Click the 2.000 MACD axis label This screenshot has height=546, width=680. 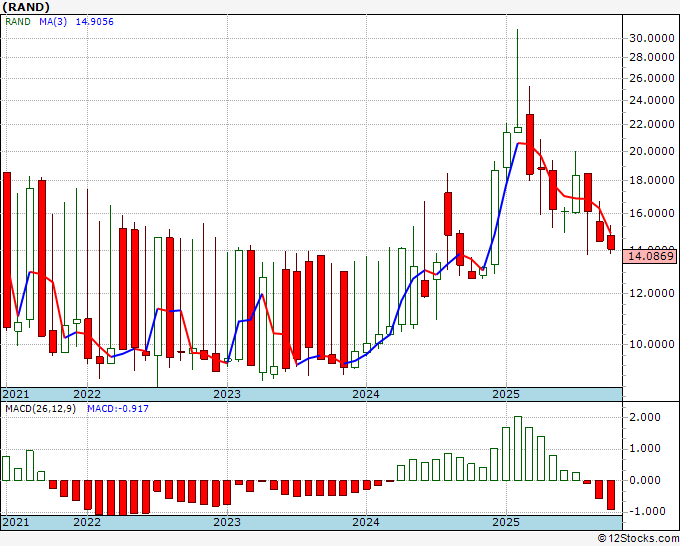click(644, 417)
